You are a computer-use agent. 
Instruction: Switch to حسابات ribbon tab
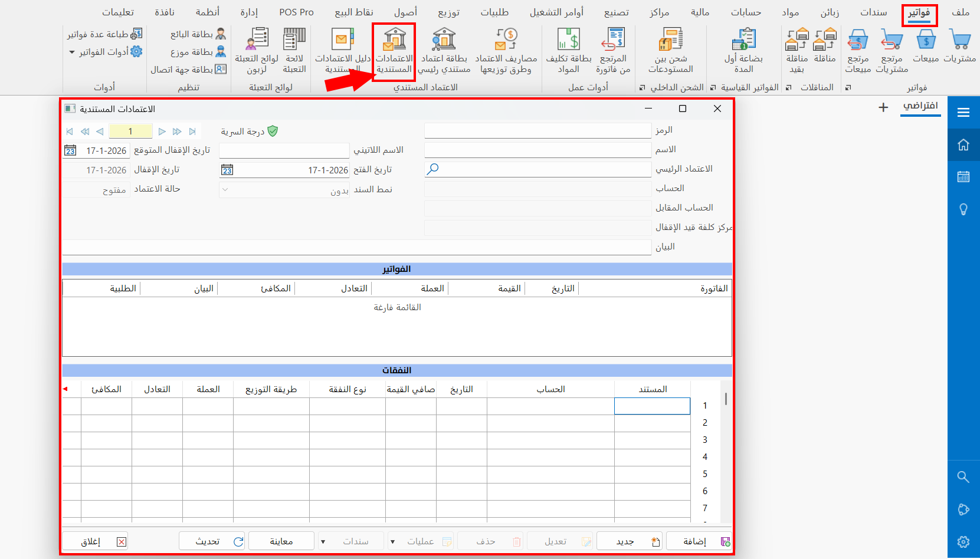(746, 12)
